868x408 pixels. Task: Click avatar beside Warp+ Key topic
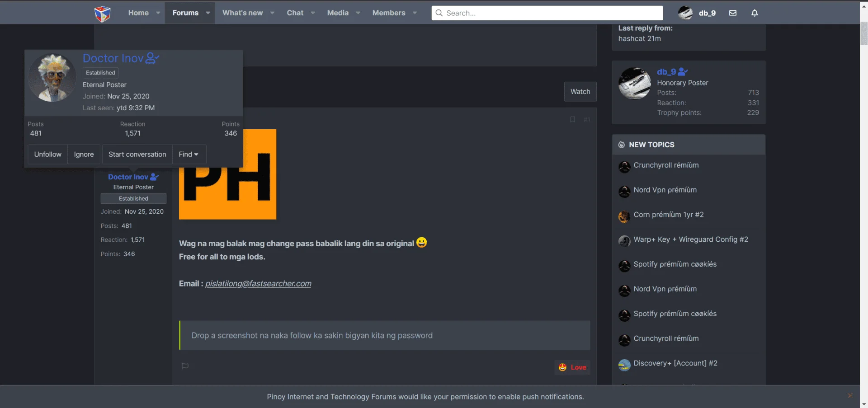tap(624, 241)
